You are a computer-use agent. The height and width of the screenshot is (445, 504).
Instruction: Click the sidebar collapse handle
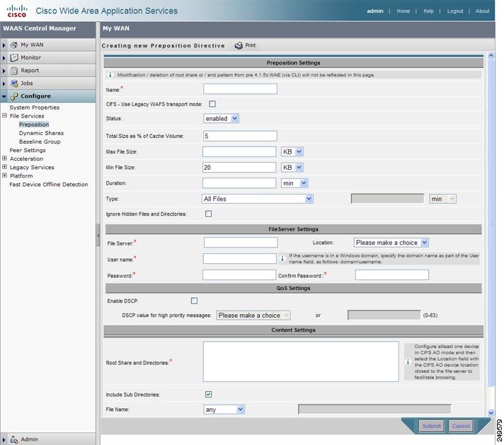(98, 235)
